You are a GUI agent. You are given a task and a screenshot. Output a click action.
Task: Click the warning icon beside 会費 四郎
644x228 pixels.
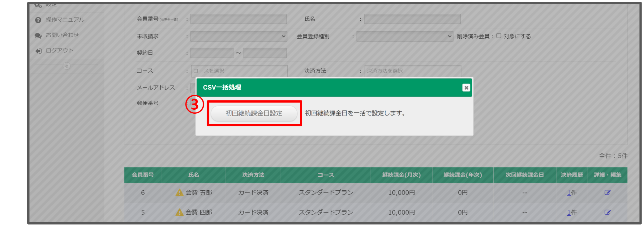pyautogui.click(x=179, y=212)
